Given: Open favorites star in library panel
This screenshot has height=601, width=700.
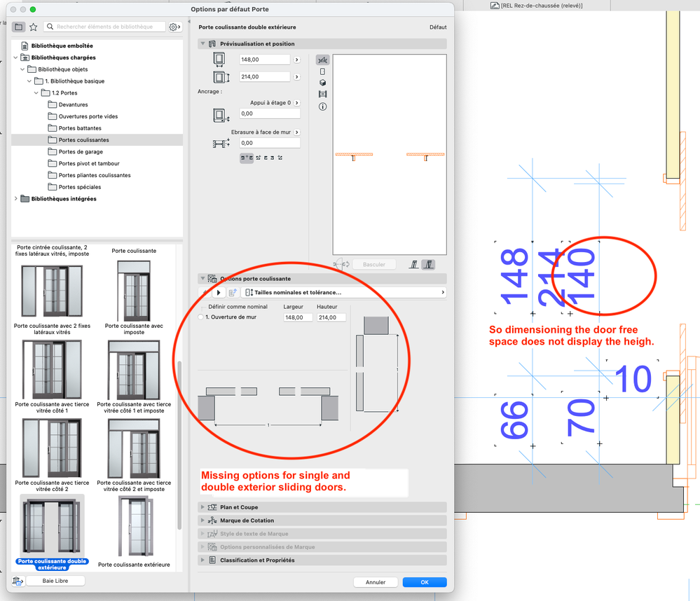Looking at the screenshot, I should (x=33, y=27).
